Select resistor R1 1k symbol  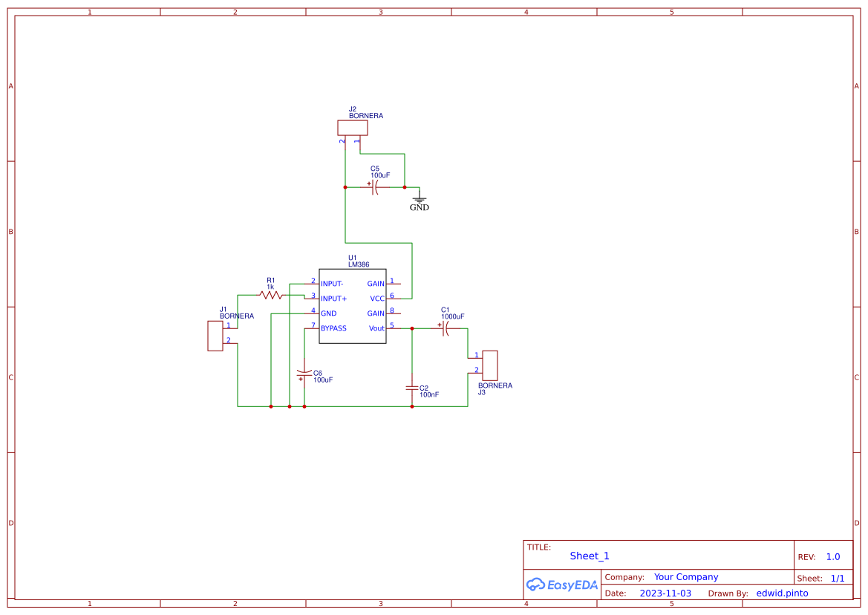[x=271, y=295]
